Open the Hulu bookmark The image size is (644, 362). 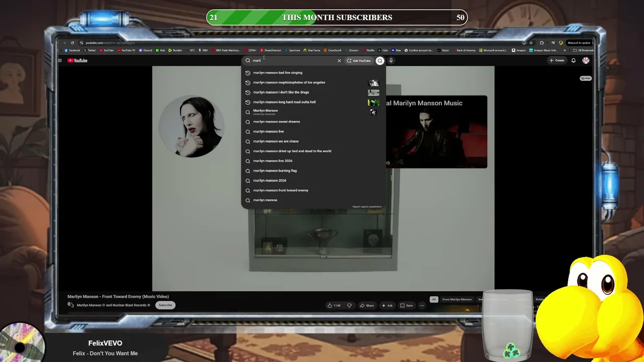pyautogui.click(x=383, y=50)
